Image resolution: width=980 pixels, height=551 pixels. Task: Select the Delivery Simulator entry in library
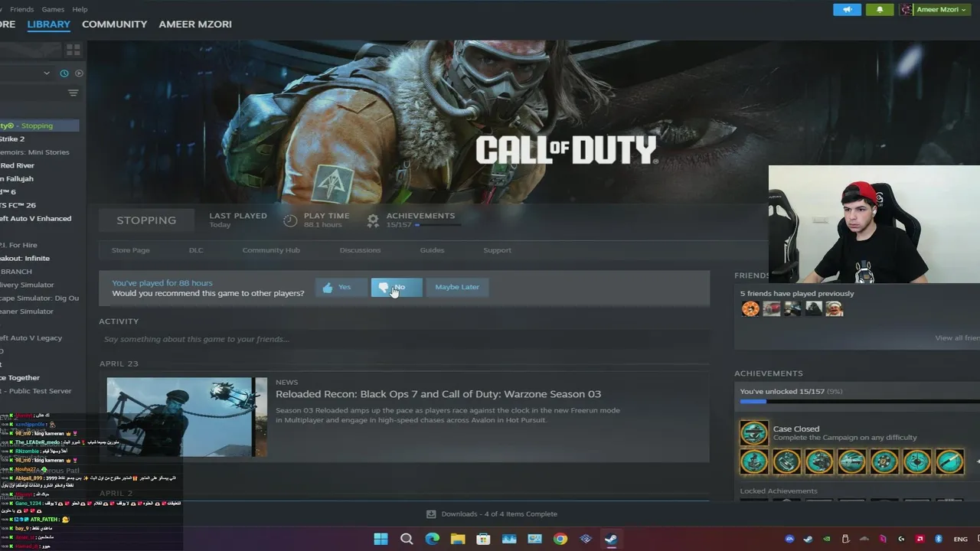click(27, 285)
